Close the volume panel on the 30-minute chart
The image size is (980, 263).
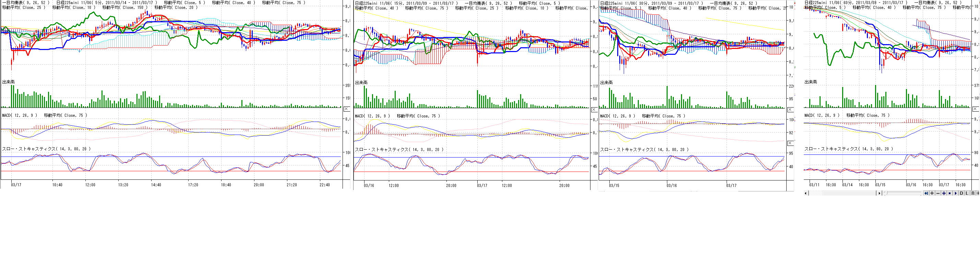tap(790, 110)
